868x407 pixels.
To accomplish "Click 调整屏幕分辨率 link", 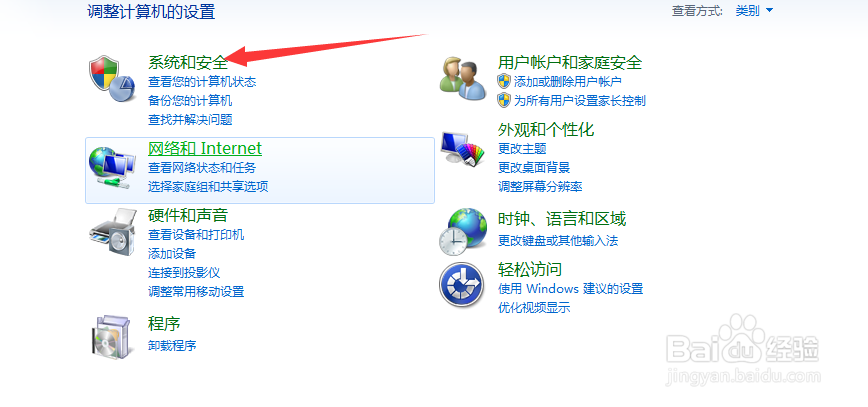I will [540, 186].
